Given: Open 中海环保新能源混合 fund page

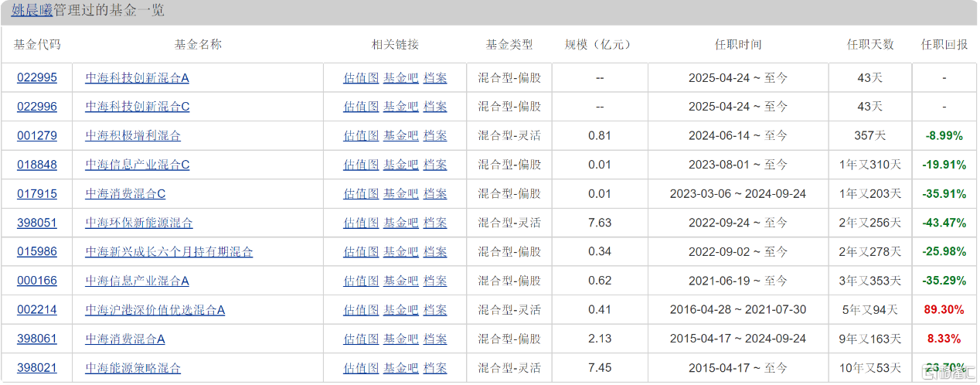Looking at the screenshot, I should (139, 223).
